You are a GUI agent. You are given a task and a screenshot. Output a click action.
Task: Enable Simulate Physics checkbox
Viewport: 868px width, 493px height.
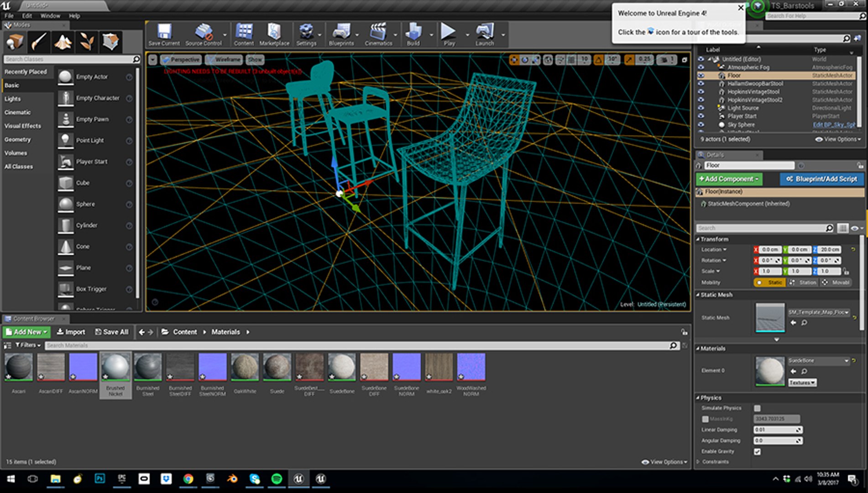pyautogui.click(x=757, y=408)
